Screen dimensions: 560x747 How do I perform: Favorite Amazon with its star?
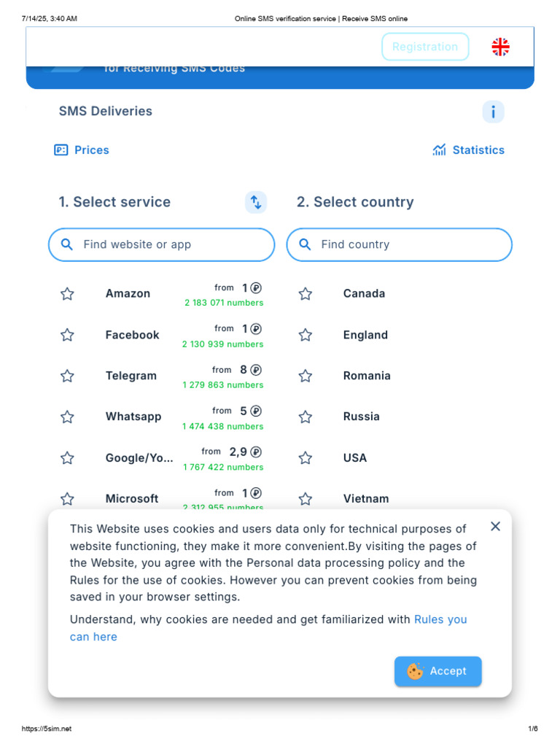click(x=67, y=294)
